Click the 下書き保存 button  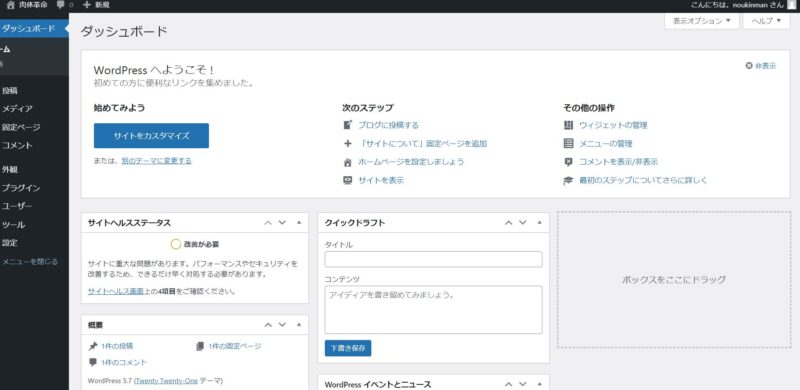[x=348, y=349]
